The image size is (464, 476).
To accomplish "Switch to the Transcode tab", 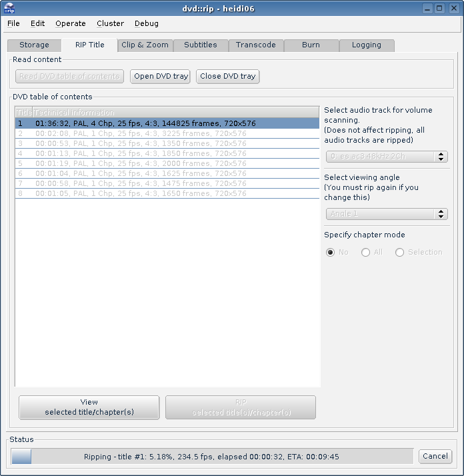I will click(x=256, y=45).
